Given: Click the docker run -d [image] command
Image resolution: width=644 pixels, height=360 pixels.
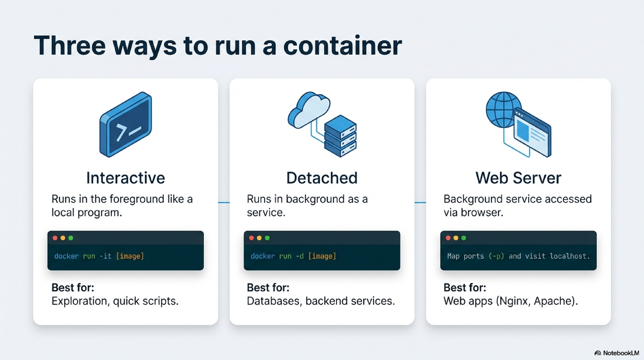Looking at the screenshot, I should coord(294,256).
